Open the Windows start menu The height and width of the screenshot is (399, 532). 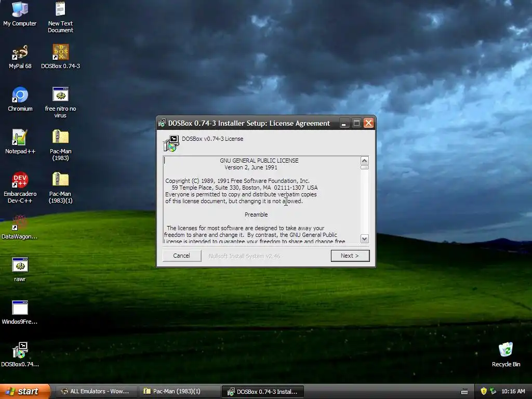25,391
